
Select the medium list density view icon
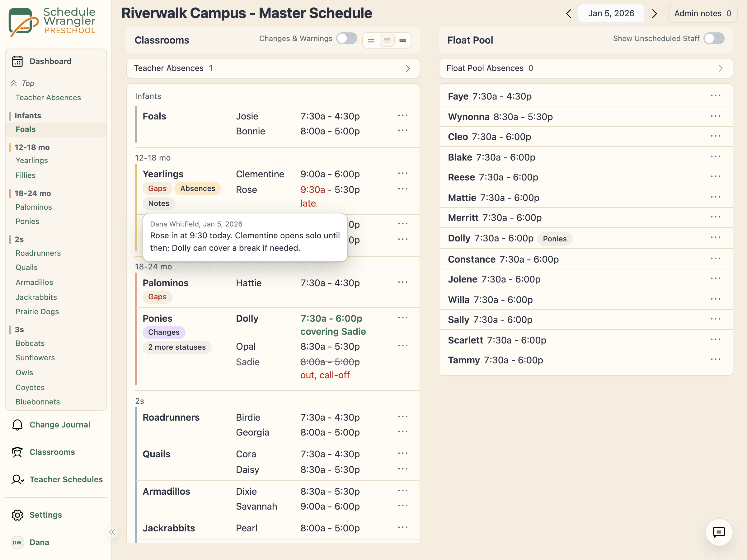387,40
